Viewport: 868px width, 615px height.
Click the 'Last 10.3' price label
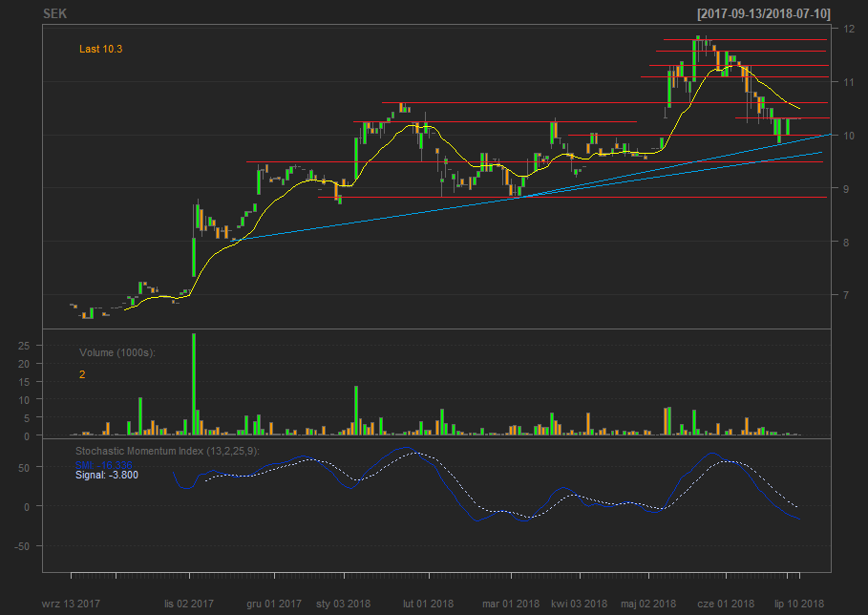[x=101, y=49]
